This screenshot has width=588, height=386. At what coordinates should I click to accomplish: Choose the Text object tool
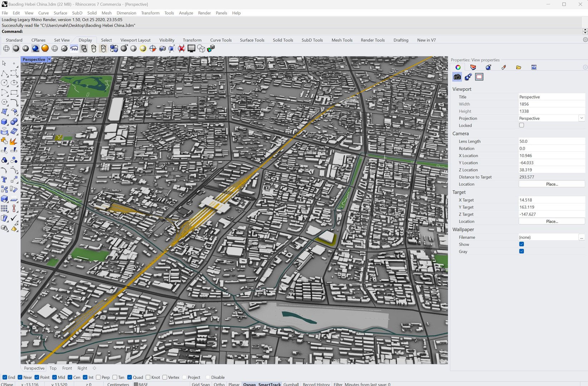point(4,179)
